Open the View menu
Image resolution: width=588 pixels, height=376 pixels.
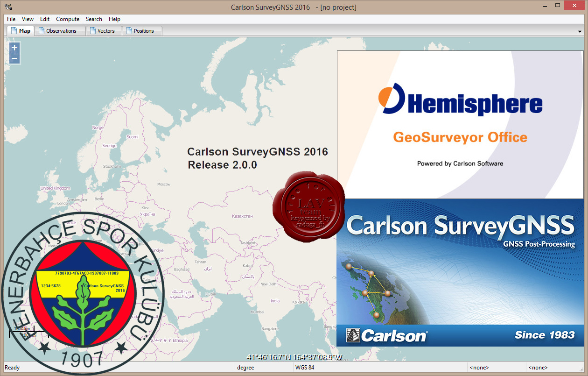click(x=28, y=19)
